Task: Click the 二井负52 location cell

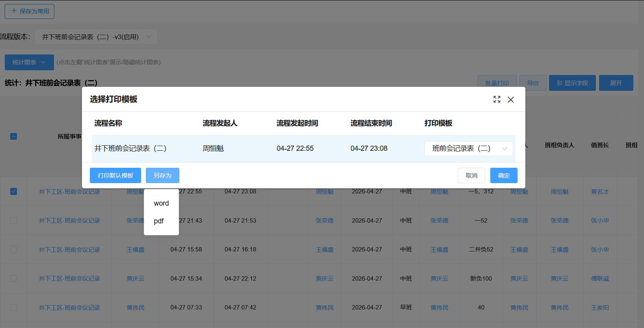Action: pyautogui.click(x=481, y=249)
